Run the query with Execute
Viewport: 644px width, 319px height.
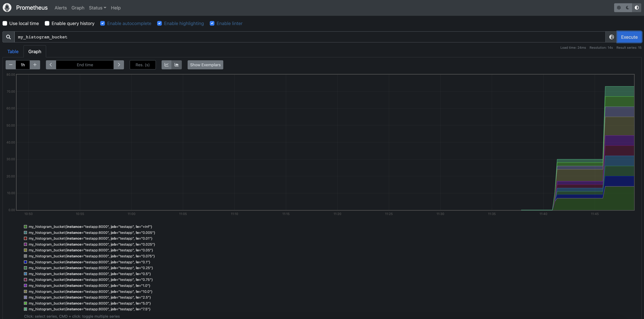[629, 37]
